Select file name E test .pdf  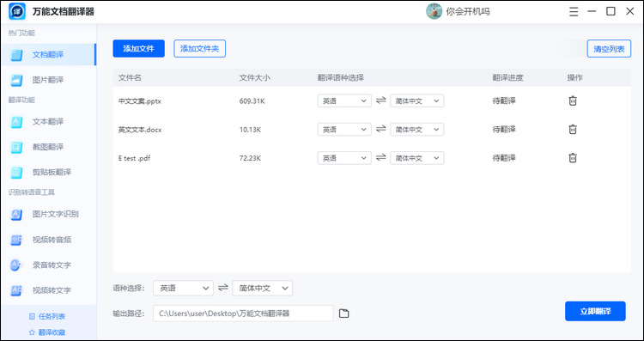coord(134,158)
